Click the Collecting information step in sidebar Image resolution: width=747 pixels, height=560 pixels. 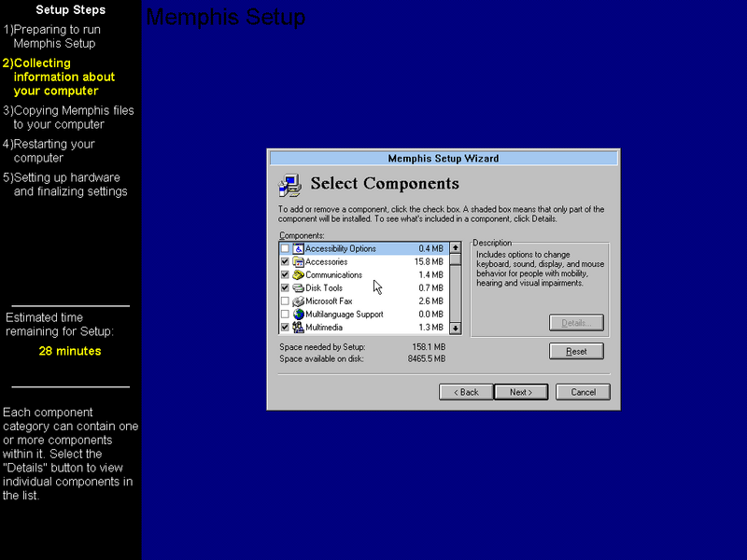click(59, 77)
